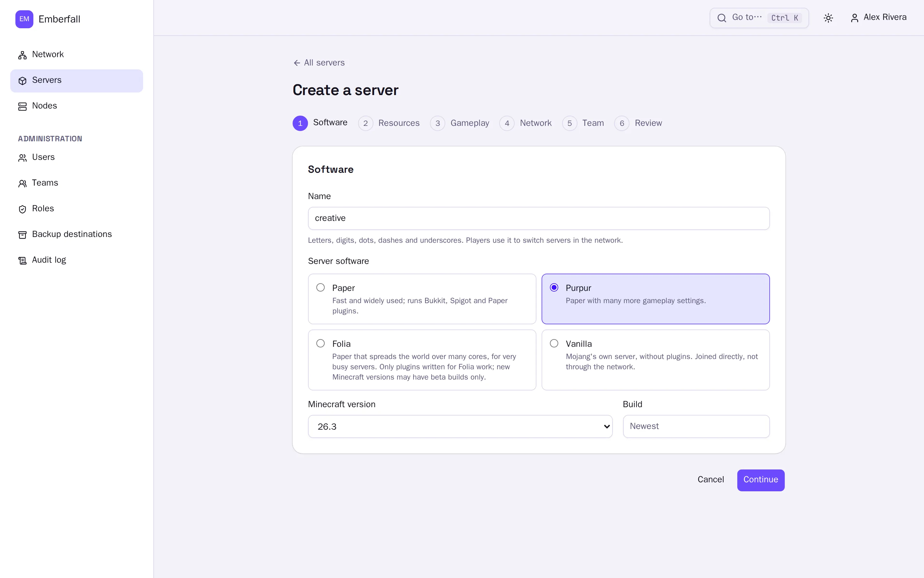This screenshot has height=578, width=924.
Task: Click the All servers link text
Action: coord(324,63)
